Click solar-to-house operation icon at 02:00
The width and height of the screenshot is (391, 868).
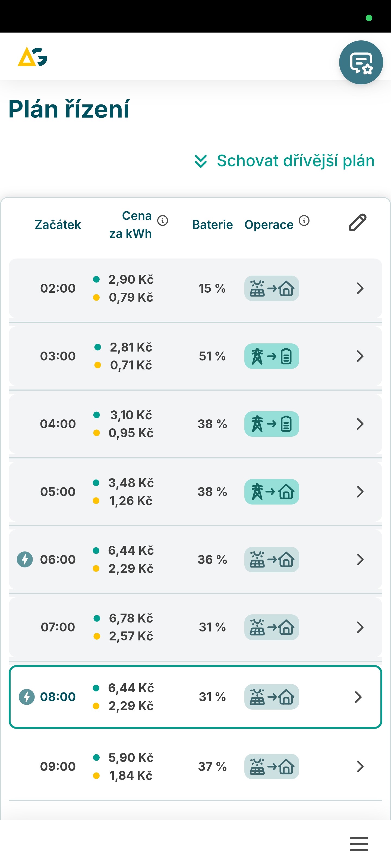coord(272,288)
